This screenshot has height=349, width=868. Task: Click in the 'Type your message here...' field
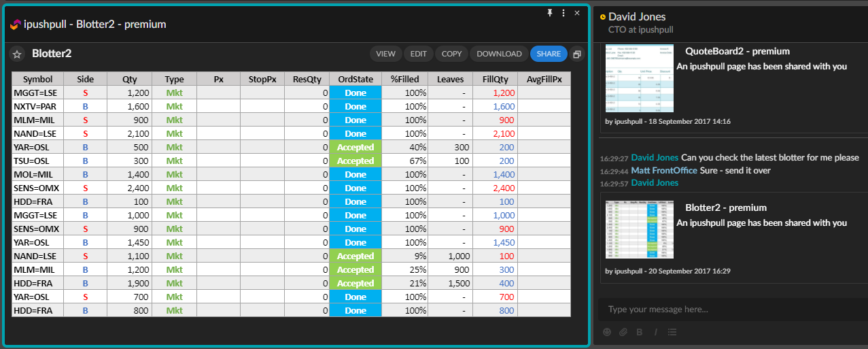(x=733, y=310)
